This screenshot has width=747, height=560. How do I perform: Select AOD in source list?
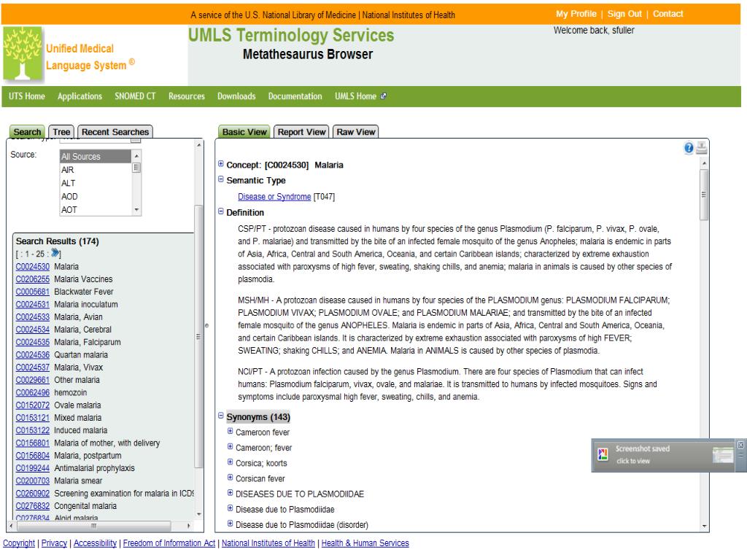(96, 197)
